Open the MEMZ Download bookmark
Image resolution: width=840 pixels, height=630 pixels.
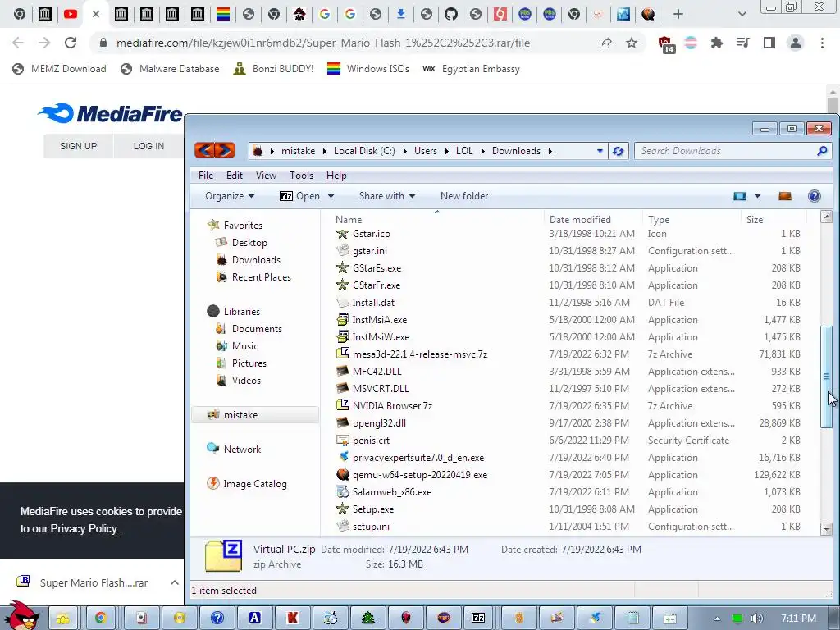point(60,69)
